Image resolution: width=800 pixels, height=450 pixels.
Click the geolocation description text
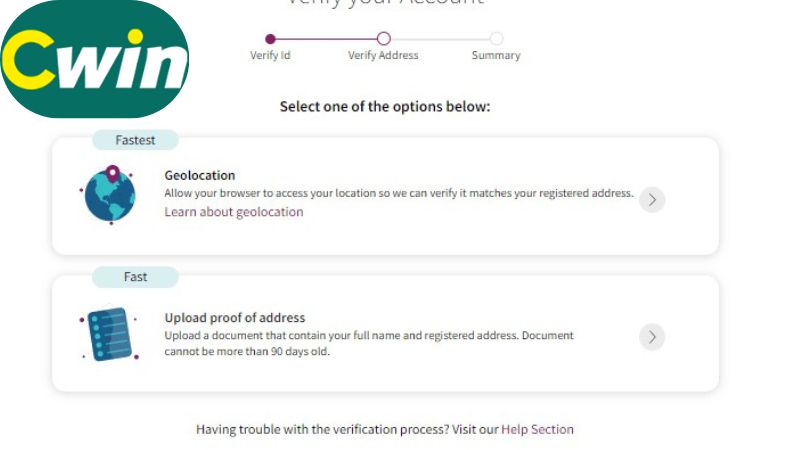399,193
